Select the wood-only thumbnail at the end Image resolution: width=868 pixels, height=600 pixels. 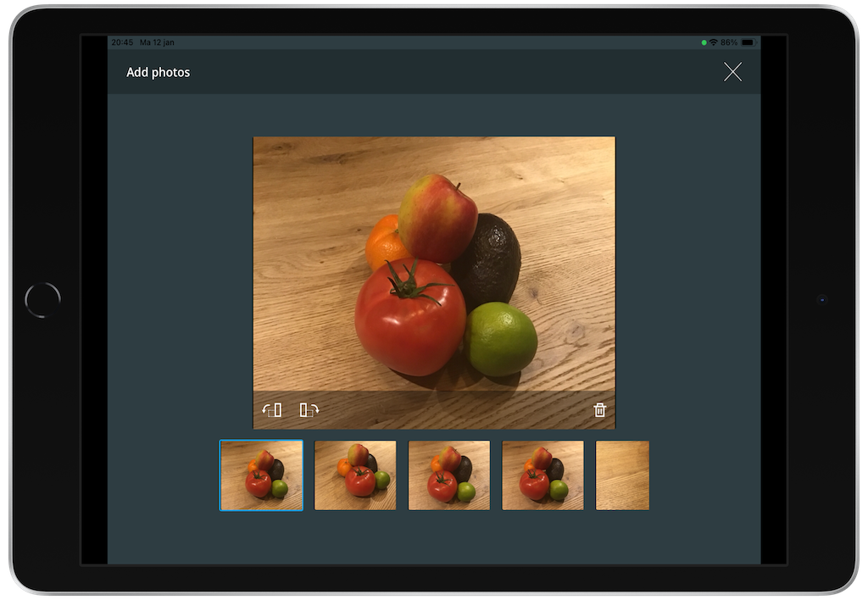coord(622,475)
